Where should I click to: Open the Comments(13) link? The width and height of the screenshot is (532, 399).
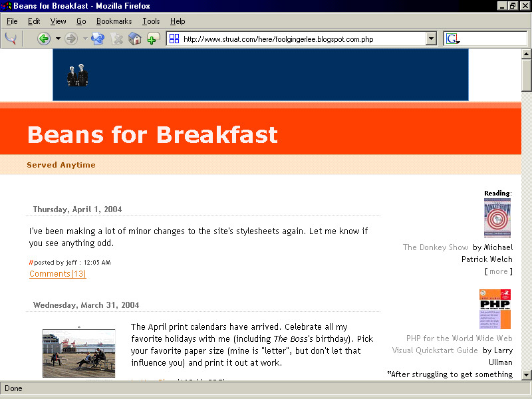point(57,274)
